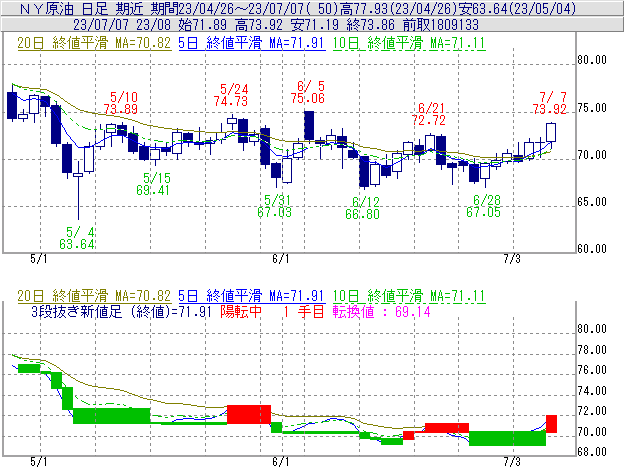Click the 5/24 74.73 high label

[231, 95]
